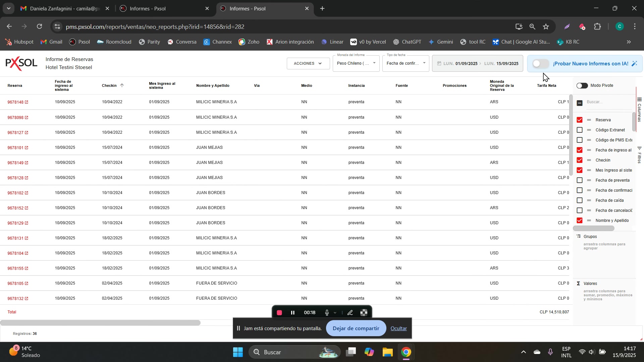
Task: Open the Filtros side panel tab
Action: 639,155
